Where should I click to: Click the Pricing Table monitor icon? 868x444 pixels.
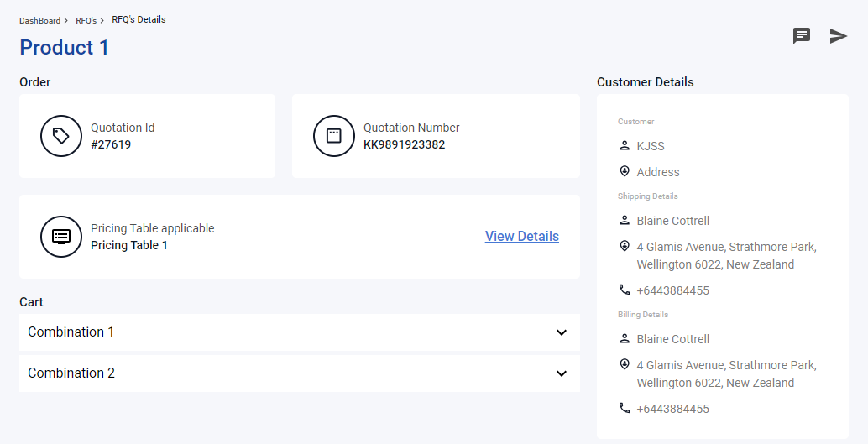[61, 237]
